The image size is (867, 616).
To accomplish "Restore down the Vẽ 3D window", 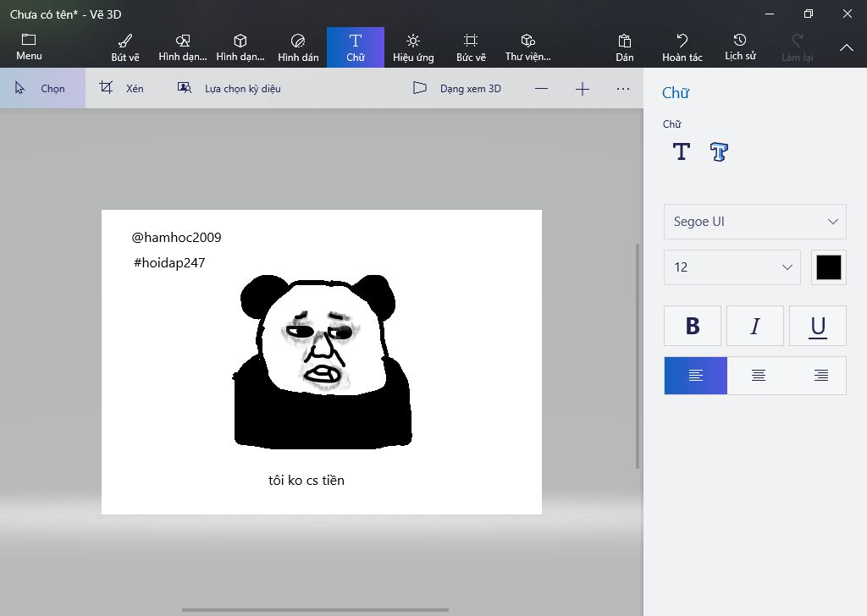I will coord(809,14).
